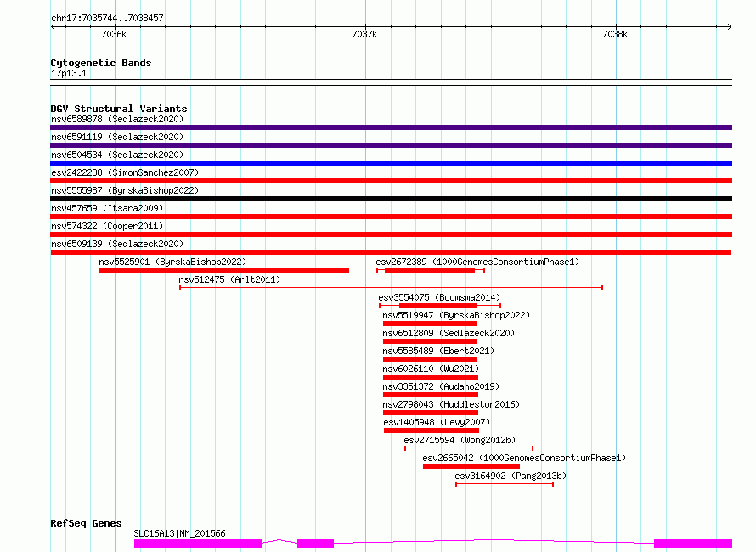Select the 17p13.1 band label

pyautogui.click(x=69, y=73)
